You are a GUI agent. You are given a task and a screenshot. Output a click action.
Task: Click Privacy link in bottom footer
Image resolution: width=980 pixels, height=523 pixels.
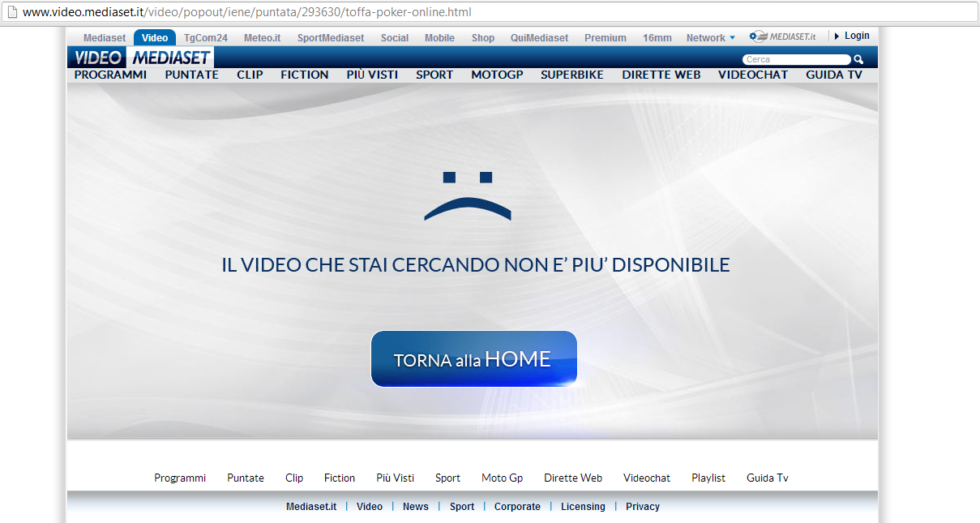pyautogui.click(x=643, y=507)
